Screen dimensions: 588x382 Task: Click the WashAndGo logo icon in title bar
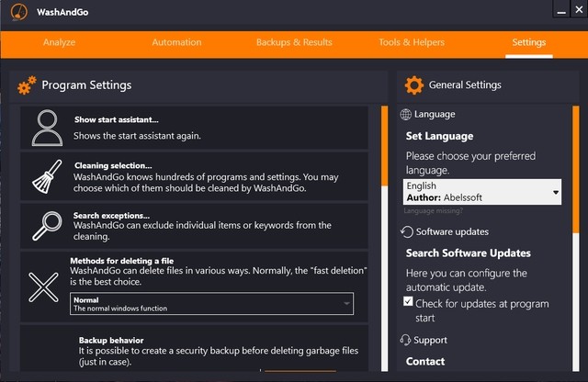[x=17, y=12]
